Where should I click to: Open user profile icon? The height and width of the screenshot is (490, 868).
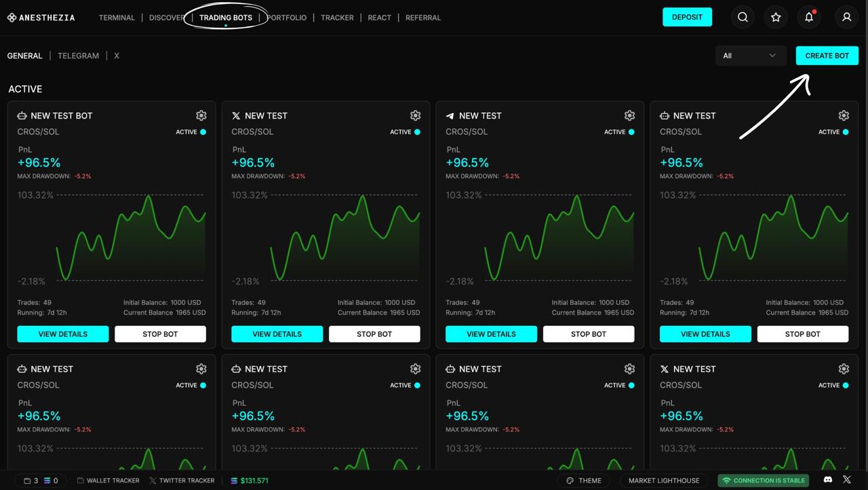[x=846, y=18]
